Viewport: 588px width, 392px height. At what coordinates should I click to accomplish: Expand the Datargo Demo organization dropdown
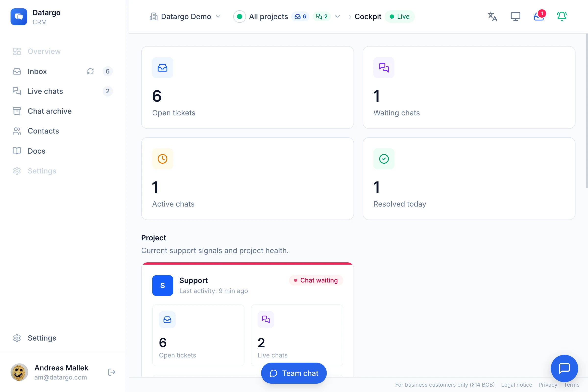click(185, 16)
